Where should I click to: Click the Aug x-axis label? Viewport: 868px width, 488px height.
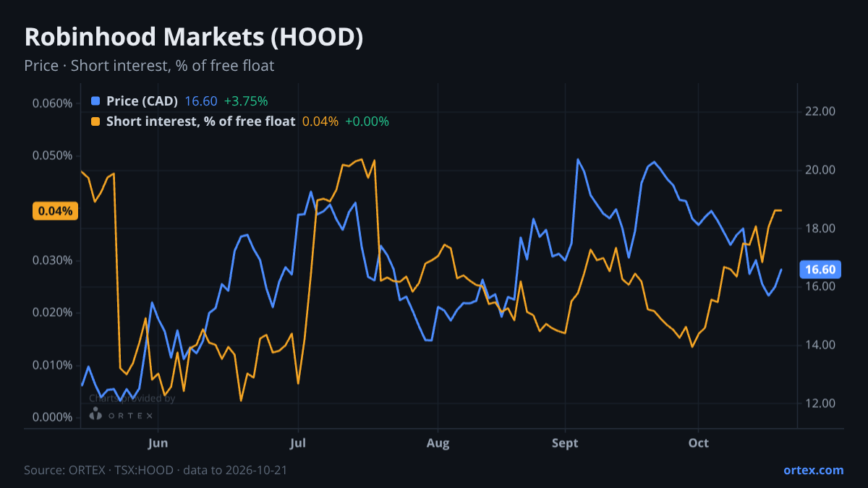(x=437, y=443)
